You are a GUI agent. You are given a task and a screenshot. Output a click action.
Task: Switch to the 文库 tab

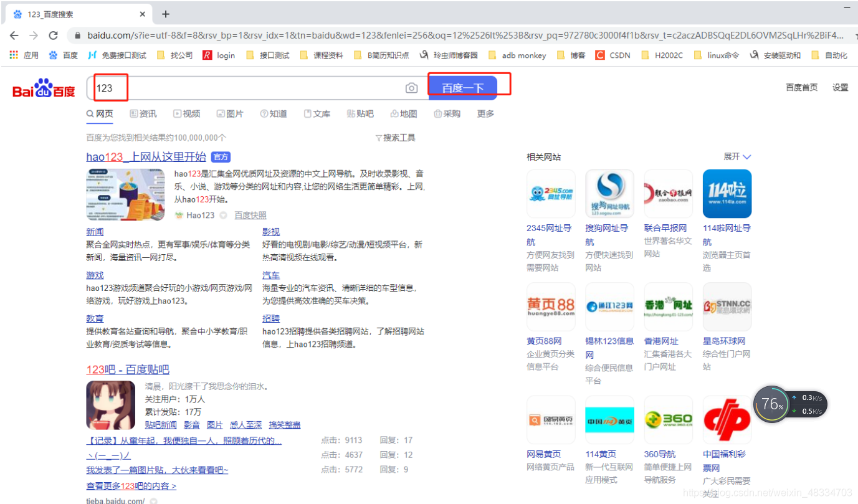[317, 113]
